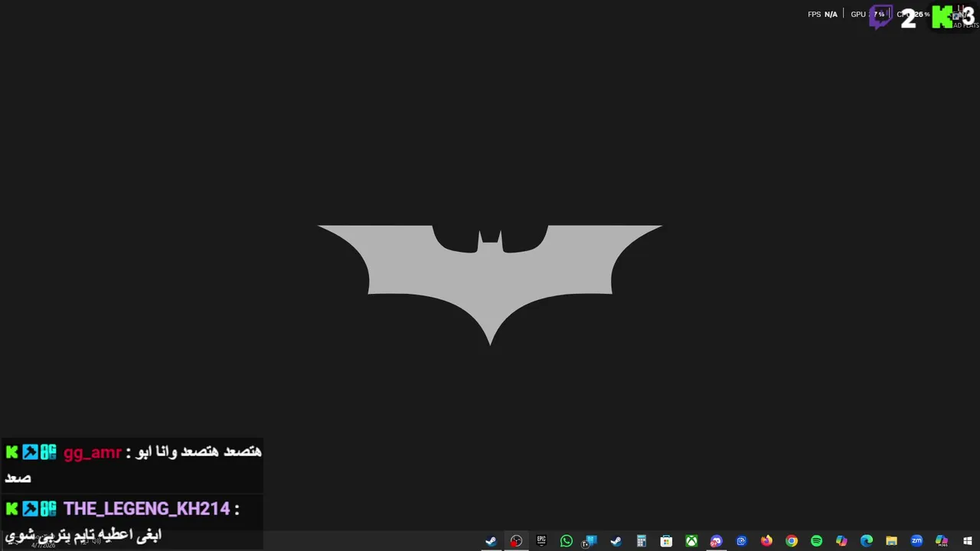Click the Kick badge beside gg_amr

[11, 452]
